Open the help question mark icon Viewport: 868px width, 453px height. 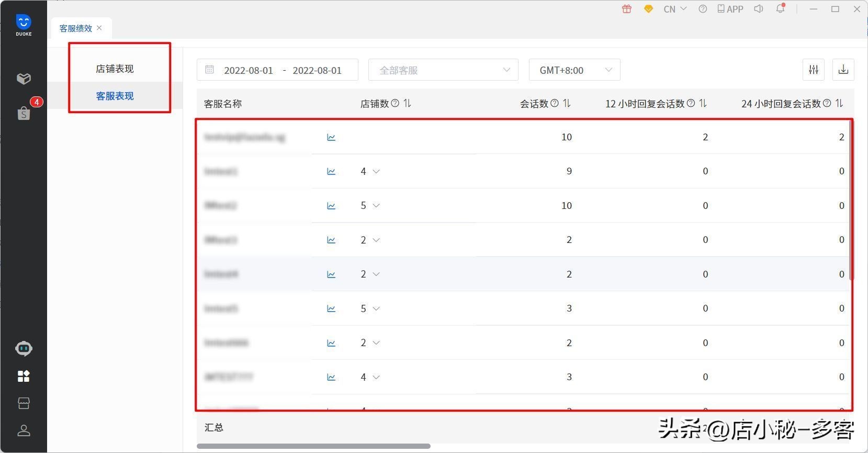click(x=703, y=9)
